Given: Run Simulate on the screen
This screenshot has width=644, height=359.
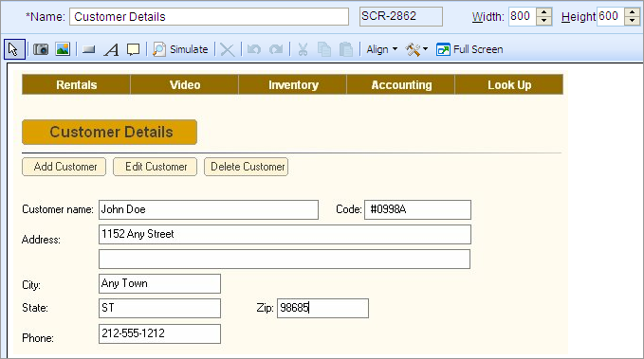Looking at the screenshot, I should (180, 49).
